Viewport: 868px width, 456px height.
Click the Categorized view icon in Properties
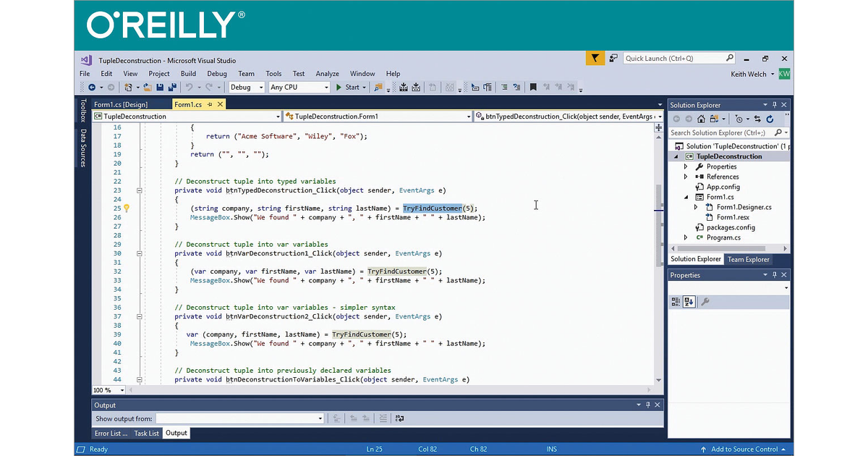point(676,302)
